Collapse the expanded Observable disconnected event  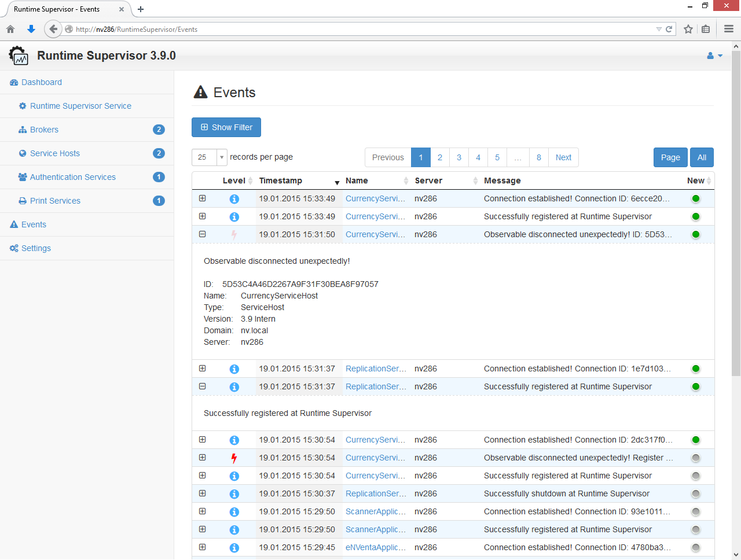(x=202, y=234)
